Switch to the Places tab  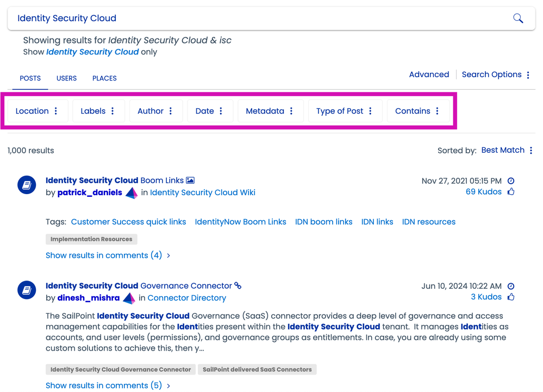coord(104,78)
